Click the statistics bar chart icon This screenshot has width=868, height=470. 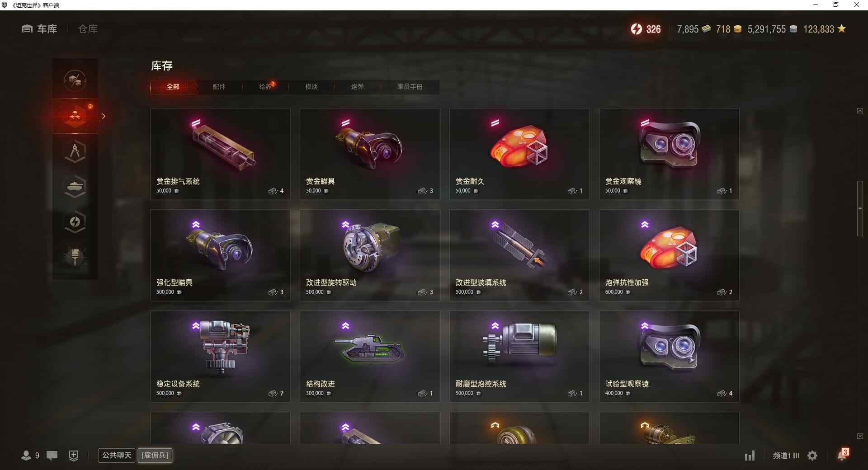click(x=750, y=456)
